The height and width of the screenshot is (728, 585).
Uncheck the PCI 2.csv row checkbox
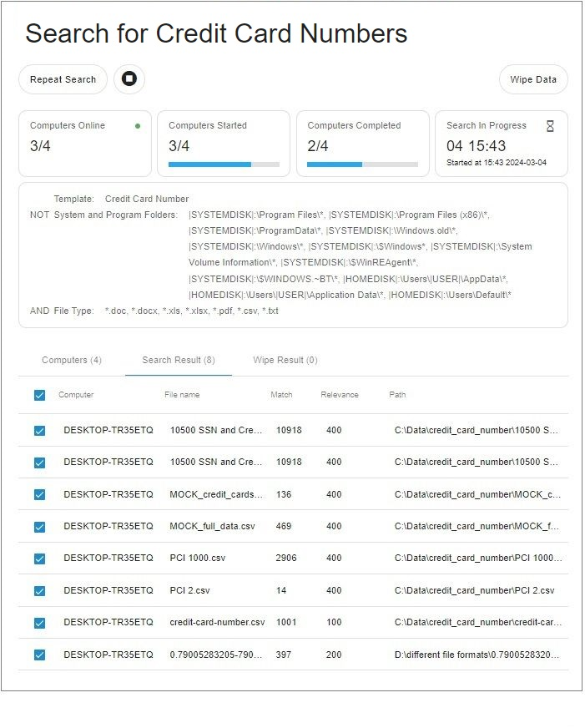click(x=39, y=590)
